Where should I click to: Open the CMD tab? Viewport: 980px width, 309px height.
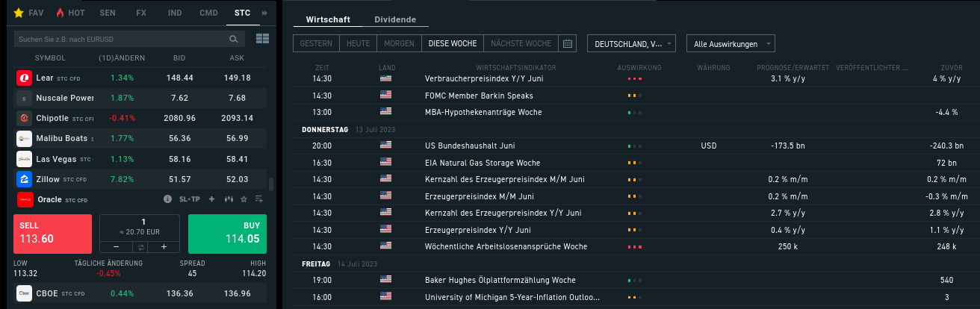[x=209, y=13]
